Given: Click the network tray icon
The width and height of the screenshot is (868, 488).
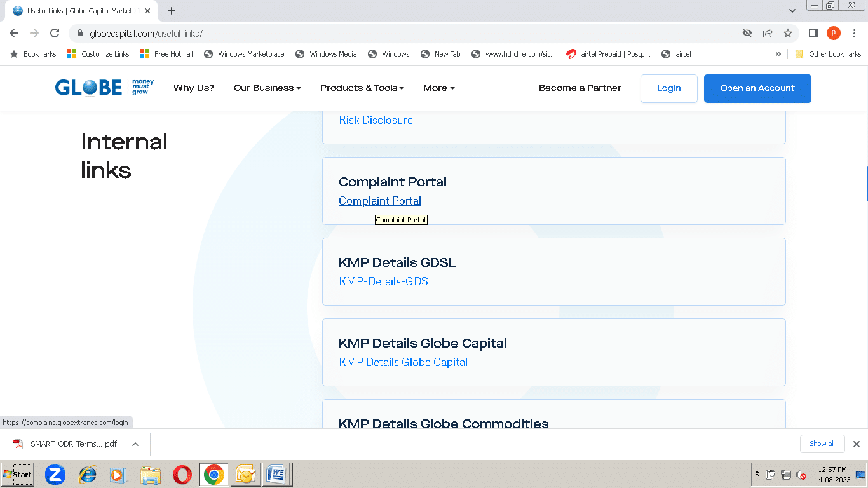Looking at the screenshot, I should [x=786, y=475].
